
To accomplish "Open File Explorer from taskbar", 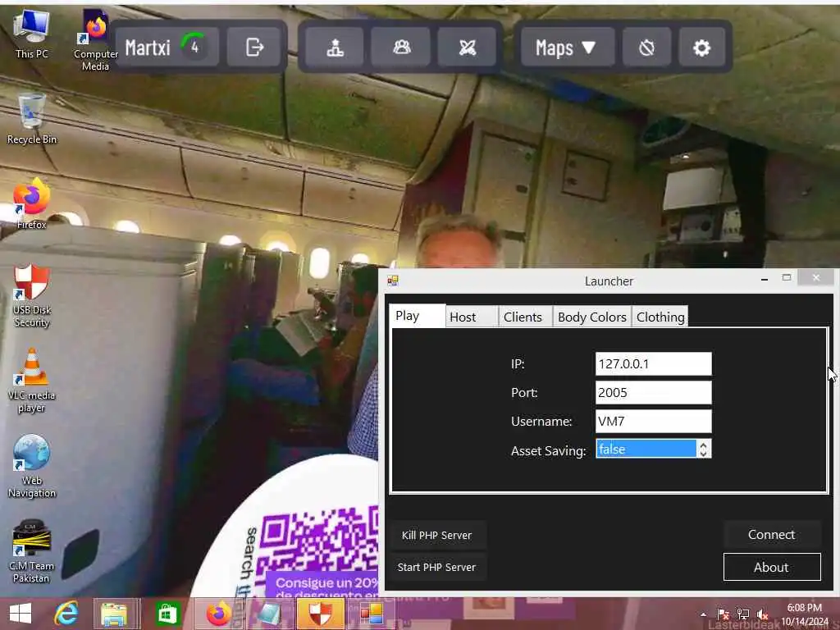I will tap(114, 613).
